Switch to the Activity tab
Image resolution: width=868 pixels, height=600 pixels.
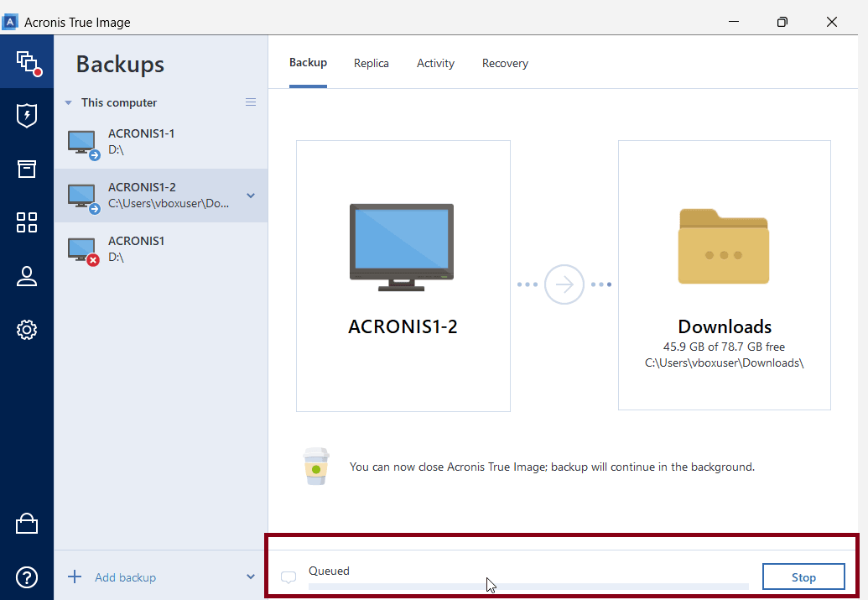tap(435, 63)
